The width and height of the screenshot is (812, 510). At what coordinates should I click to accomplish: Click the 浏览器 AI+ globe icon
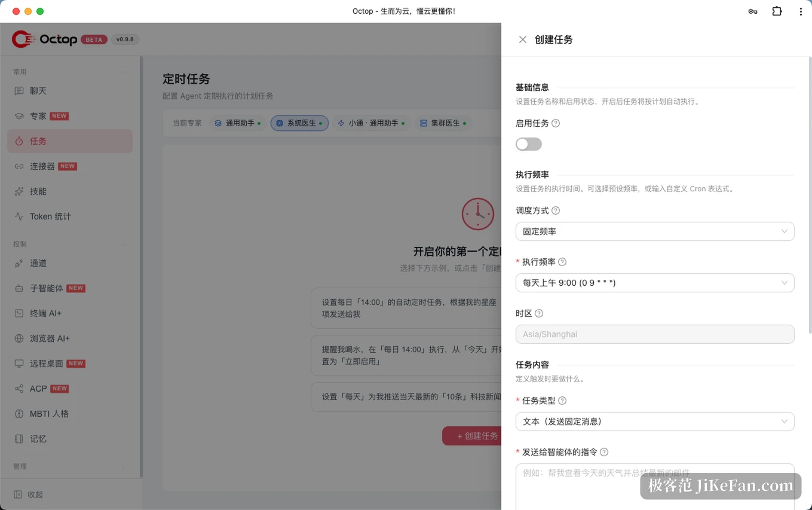19,338
